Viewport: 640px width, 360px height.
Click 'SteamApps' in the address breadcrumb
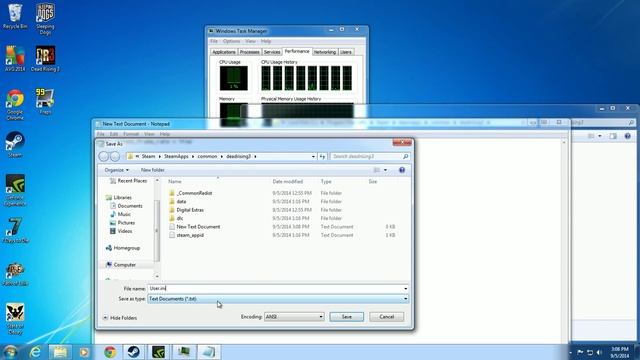[x=176, y=156]
